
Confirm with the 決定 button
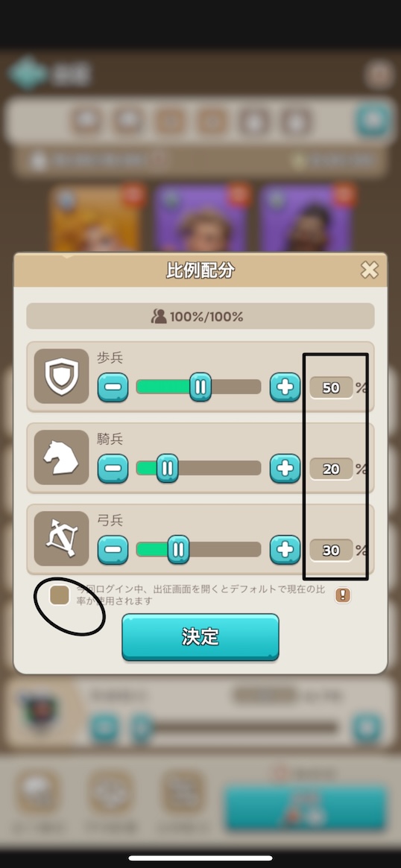[x=200, y=636]
